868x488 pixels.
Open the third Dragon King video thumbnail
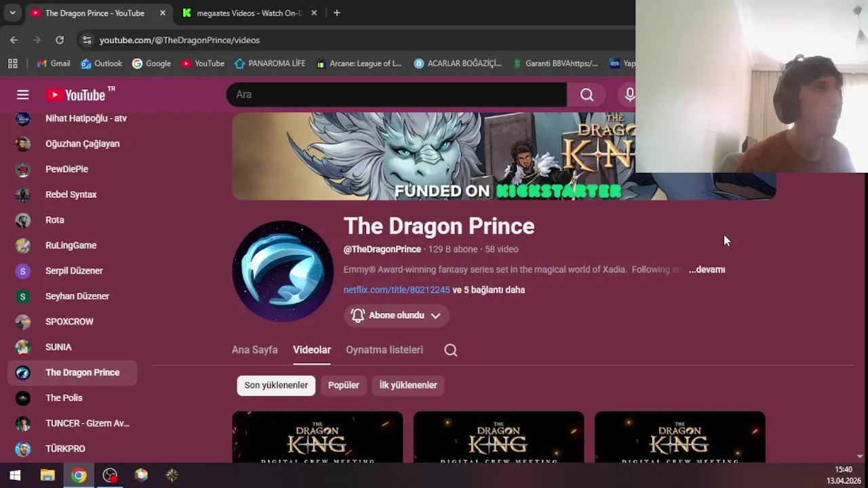click(680, 437)
